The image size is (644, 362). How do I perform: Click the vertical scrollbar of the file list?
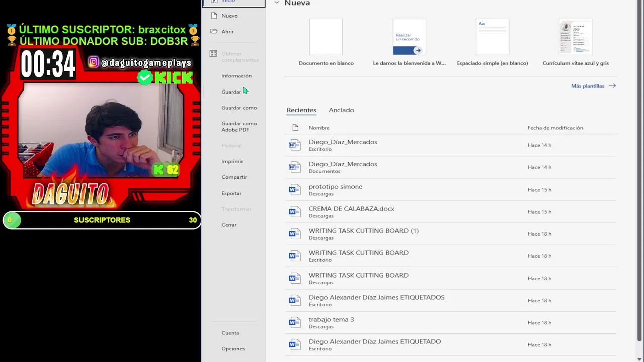point(640,171)
